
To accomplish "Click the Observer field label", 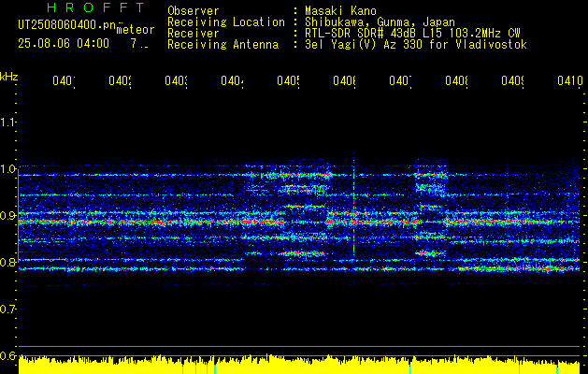I will tap(194, 11).
